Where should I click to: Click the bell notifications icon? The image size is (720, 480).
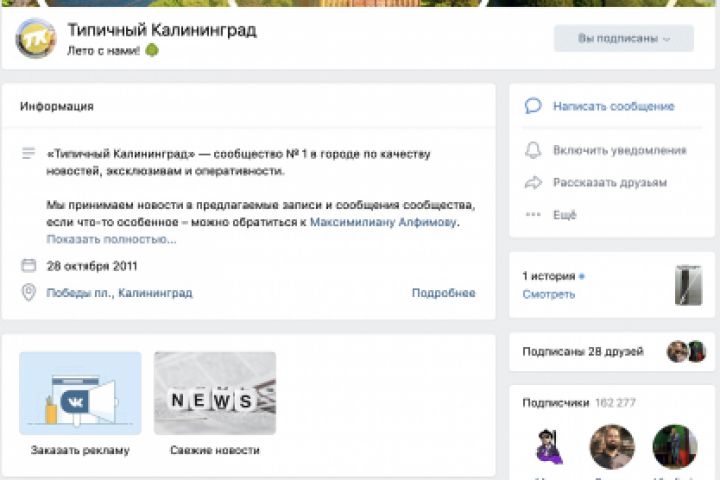pyautogui.click(x=533, y=150)
